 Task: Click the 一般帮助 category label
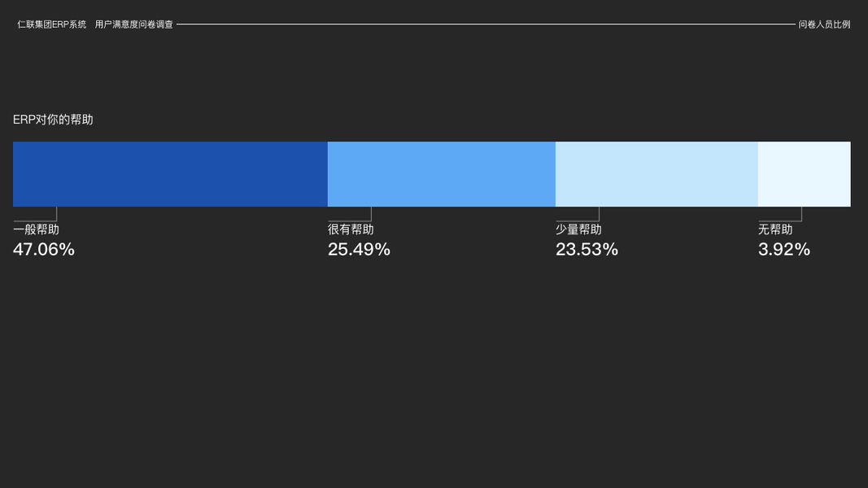click(36, 230)
